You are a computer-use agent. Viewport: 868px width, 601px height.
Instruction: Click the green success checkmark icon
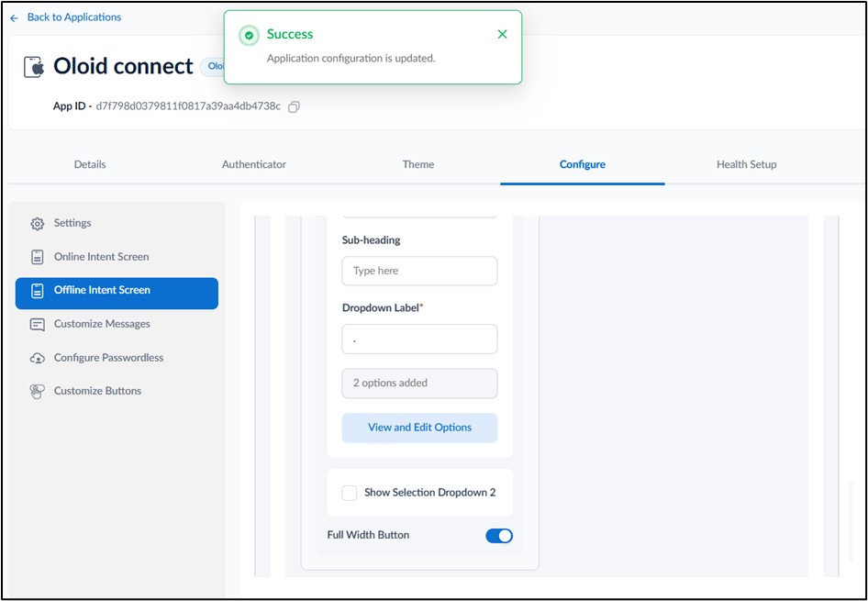249,36
